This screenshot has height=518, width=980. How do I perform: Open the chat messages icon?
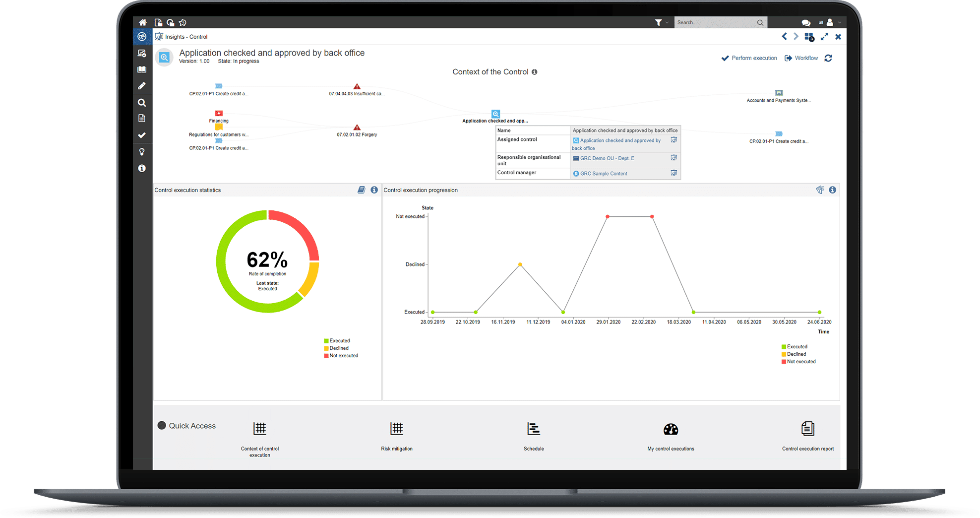coord(806,23)
